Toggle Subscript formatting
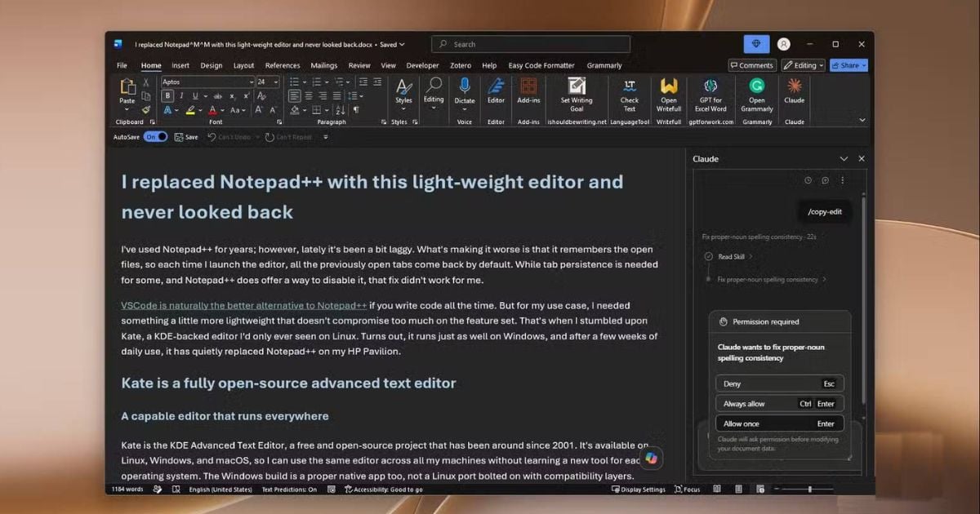Screen dimensions: 980x514 point(233,95)
